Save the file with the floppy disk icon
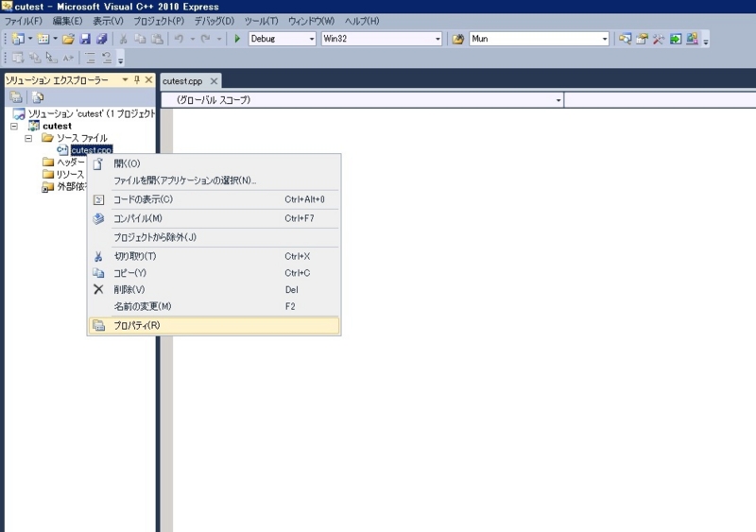This screenshot has height=532, width=756. click(85, 39)
